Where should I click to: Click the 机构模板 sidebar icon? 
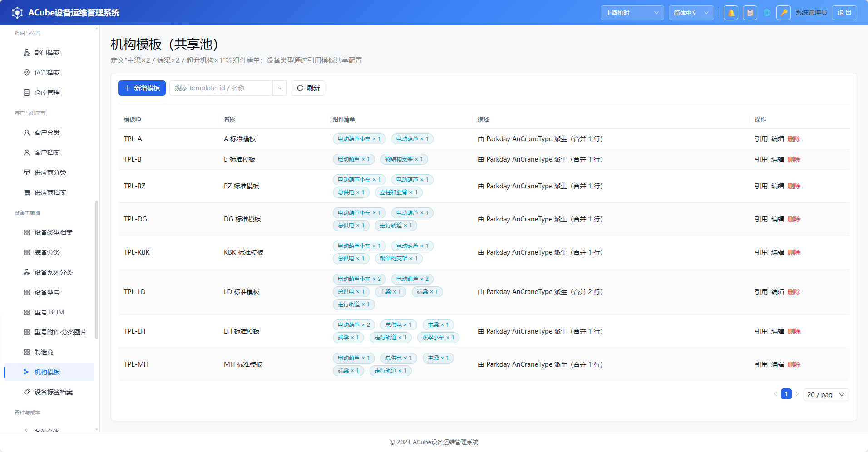coord(27,372)
